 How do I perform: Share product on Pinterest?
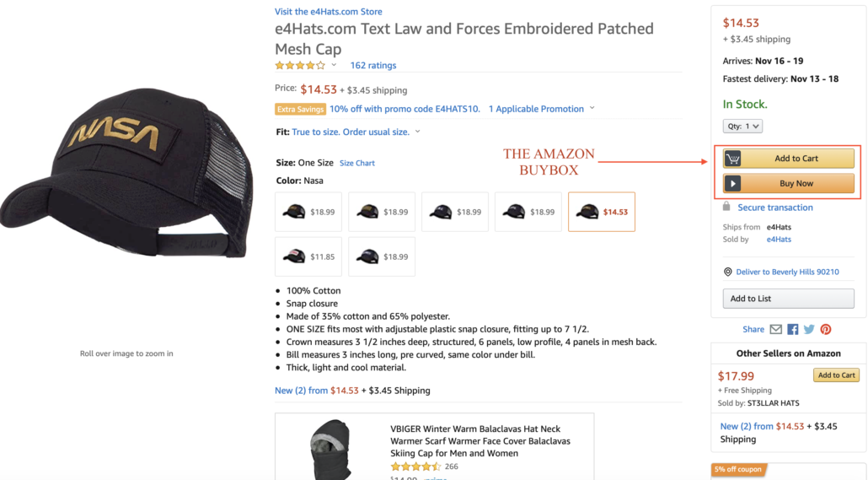(x=826, y=329)
